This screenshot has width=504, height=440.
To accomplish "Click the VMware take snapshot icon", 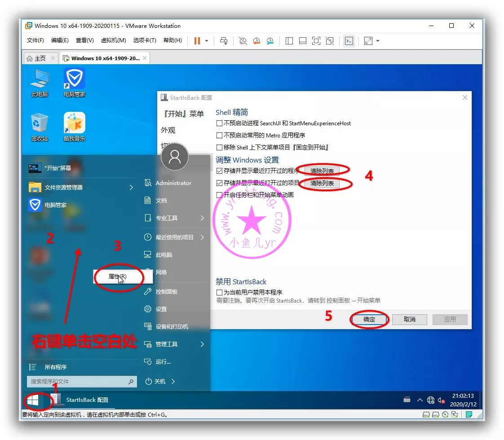I will tap(243, 41).
